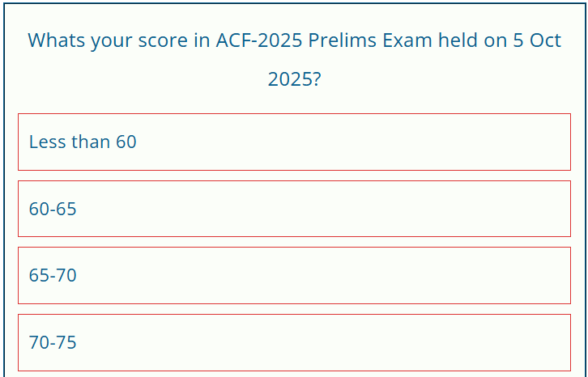Click the first red-bordered answer box
Viewport: 588px width, 377px height.
(294, 142)
